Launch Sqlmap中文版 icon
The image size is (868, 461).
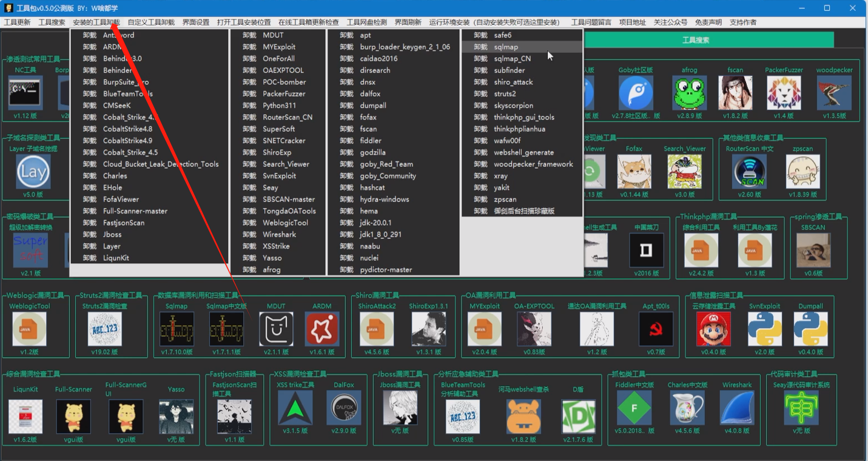226,329
